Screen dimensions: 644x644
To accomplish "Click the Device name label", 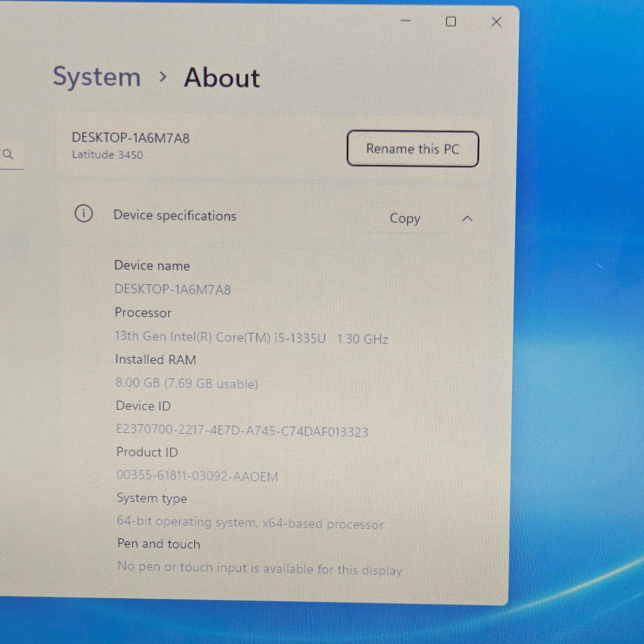I will (x=152, y=266).
